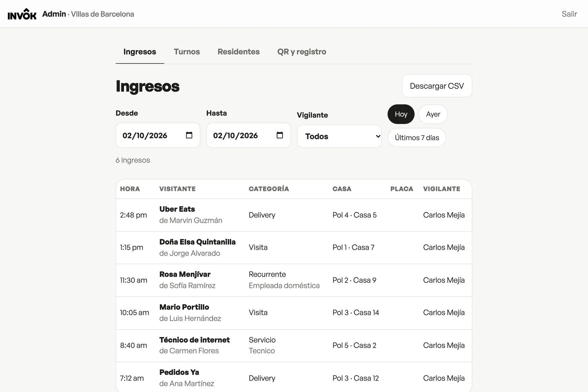Click the PLACA column header
Screen dimensions: 588x392
pos(402,189)
